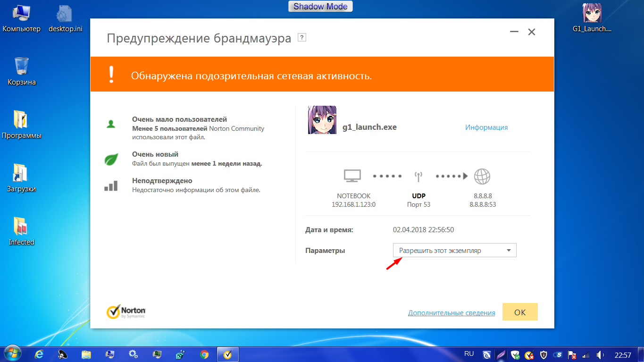Click the 'Порт 53' text

pyautogui.click(x=418, y=204)
